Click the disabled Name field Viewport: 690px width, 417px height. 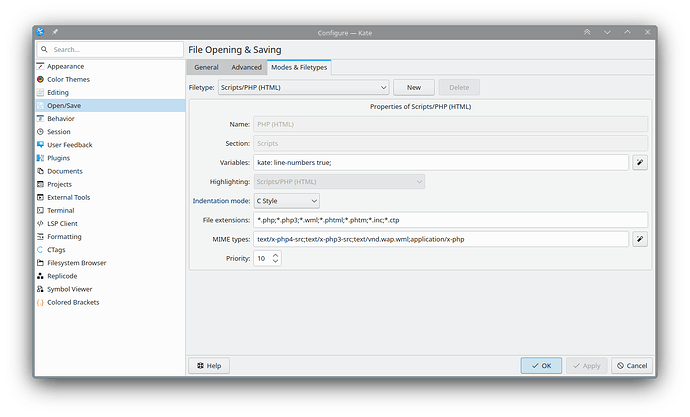(451, 124)
